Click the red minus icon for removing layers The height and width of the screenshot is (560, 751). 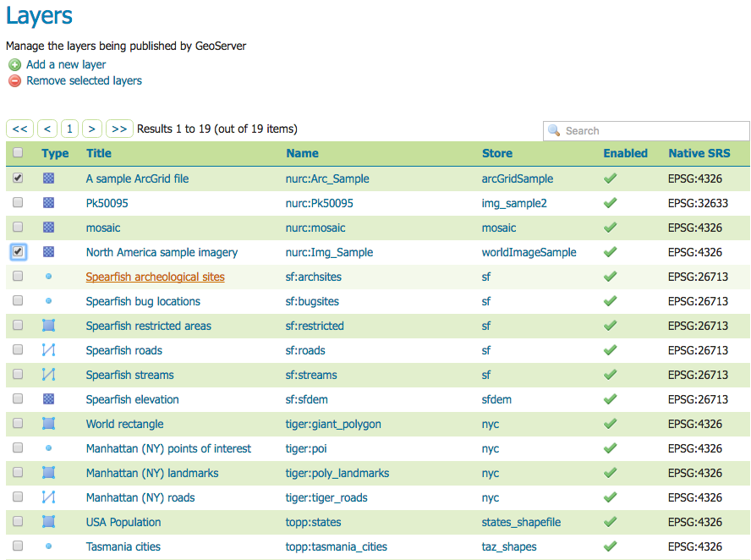14,80
